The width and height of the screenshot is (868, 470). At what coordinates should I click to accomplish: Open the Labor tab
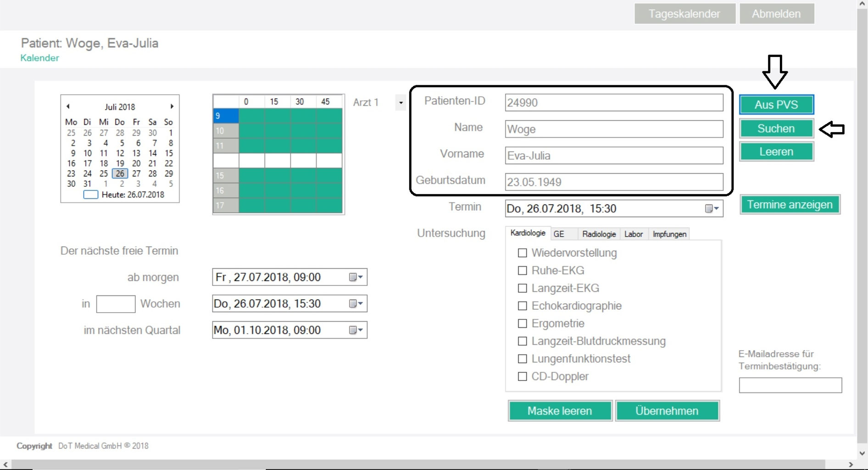click(634, 234)
